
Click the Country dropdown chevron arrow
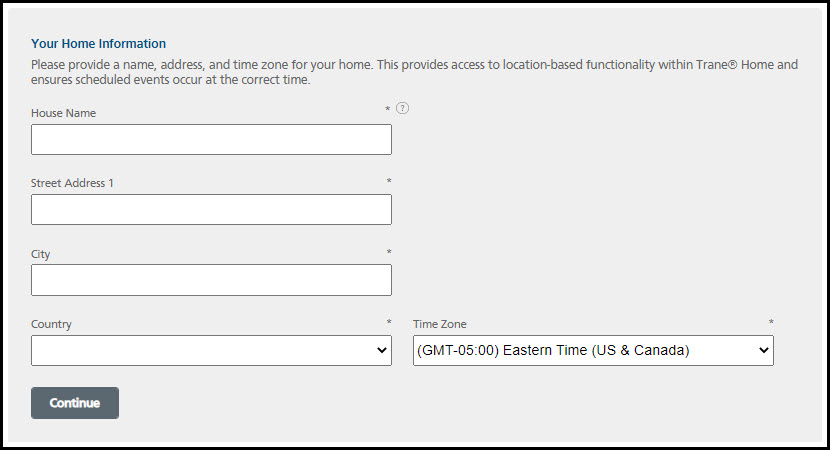tap(381, 350)
